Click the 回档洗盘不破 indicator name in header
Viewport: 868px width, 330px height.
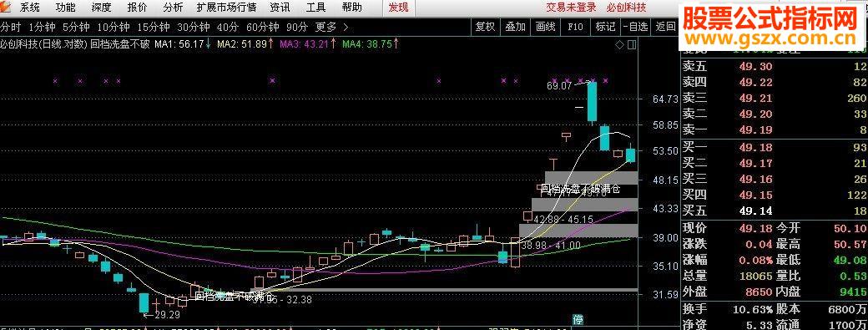tap(119, 44)
